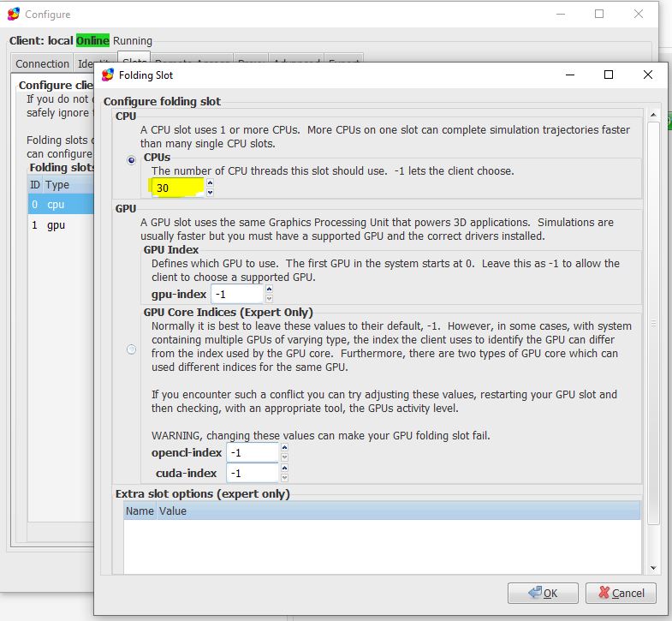Viewport: 672px width, 621px height.
Task: Open the Connection tab
Action: [42, 64]
